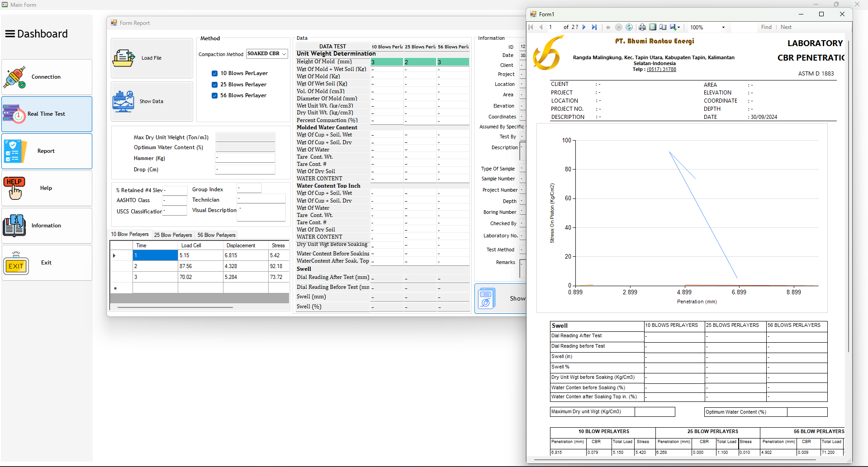Open the export format dropdown arrow
The height and width of the screenshot is (467, 868).
coord(679,27)
